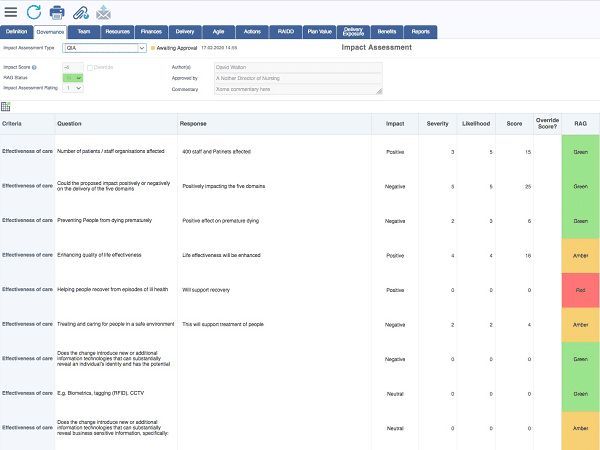Viewport: 600px width, 450px height.
Task: Click response 'Positive effect on premature dying'
Action: click(221, 221)
